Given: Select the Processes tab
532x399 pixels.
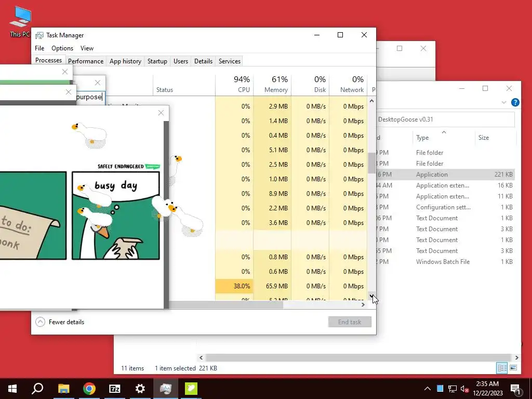Looking at the screenshot, I should tap(48, 60).
